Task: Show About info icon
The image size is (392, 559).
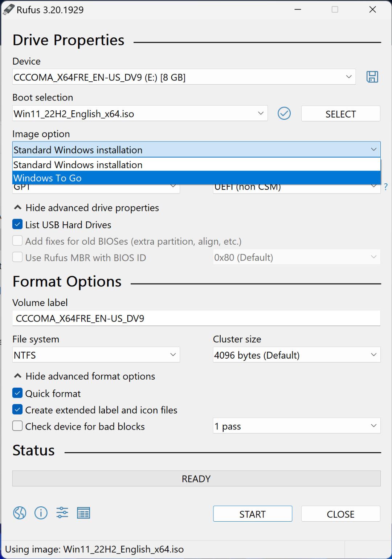Action: [41, 513]
